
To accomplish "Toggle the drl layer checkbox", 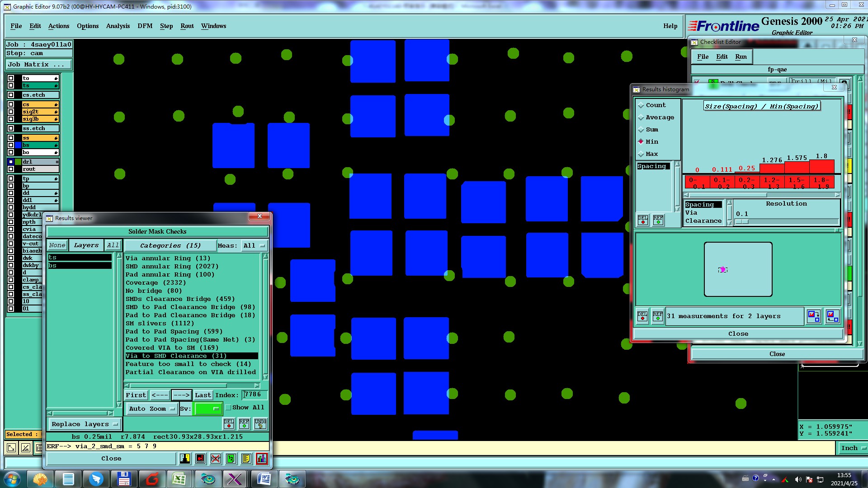I will pos(11,162).
